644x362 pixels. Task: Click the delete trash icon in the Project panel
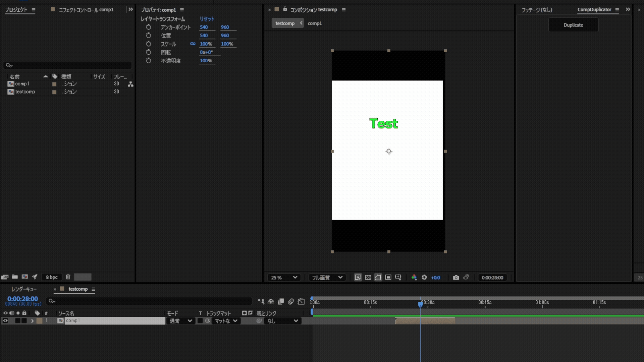pyautogui.click(x=68, y=277)
